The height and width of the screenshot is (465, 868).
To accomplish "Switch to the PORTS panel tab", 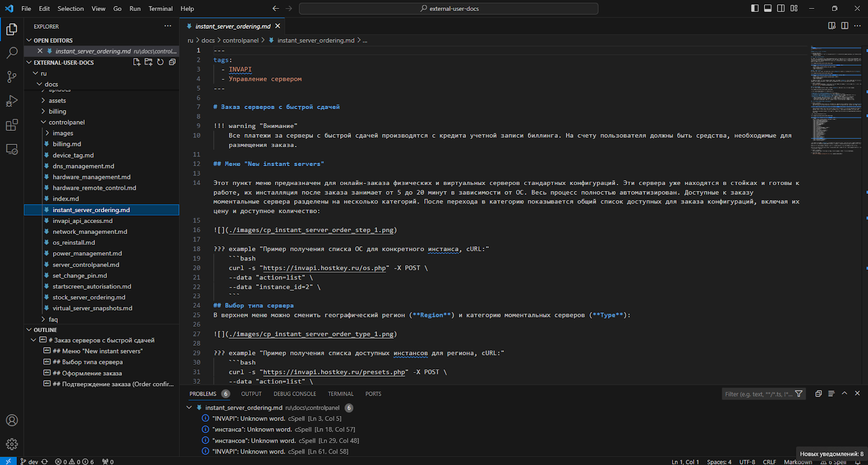I will [373, 394].
